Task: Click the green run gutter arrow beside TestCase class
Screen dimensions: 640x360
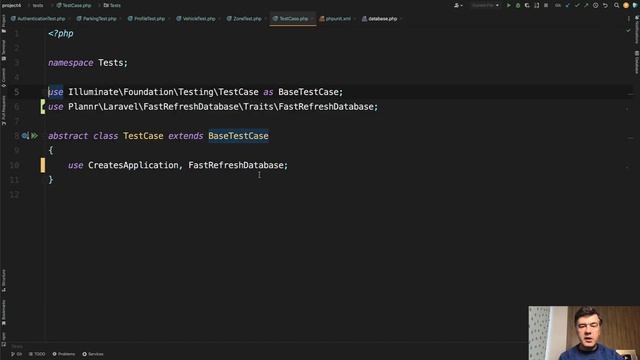Action: (35, 136)
